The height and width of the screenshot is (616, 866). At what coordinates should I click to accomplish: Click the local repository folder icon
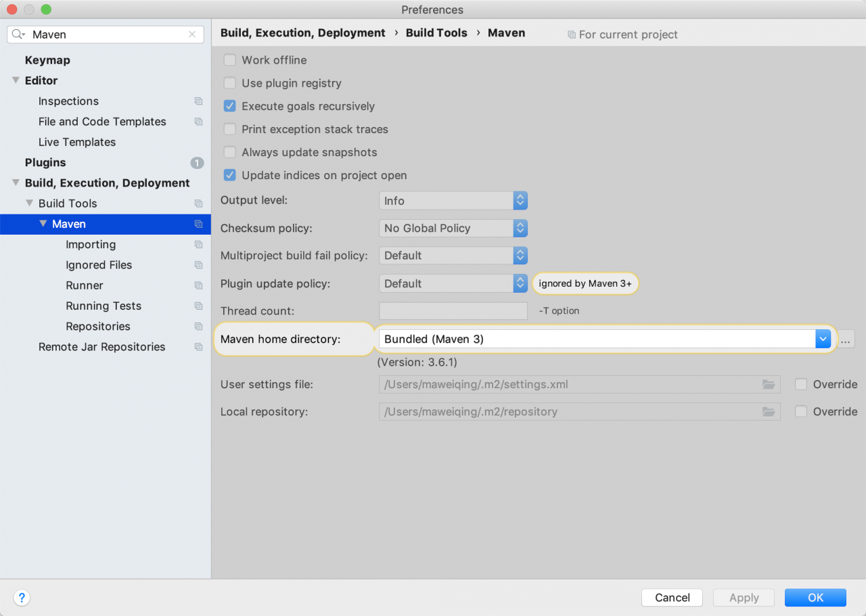click(769, 412)
